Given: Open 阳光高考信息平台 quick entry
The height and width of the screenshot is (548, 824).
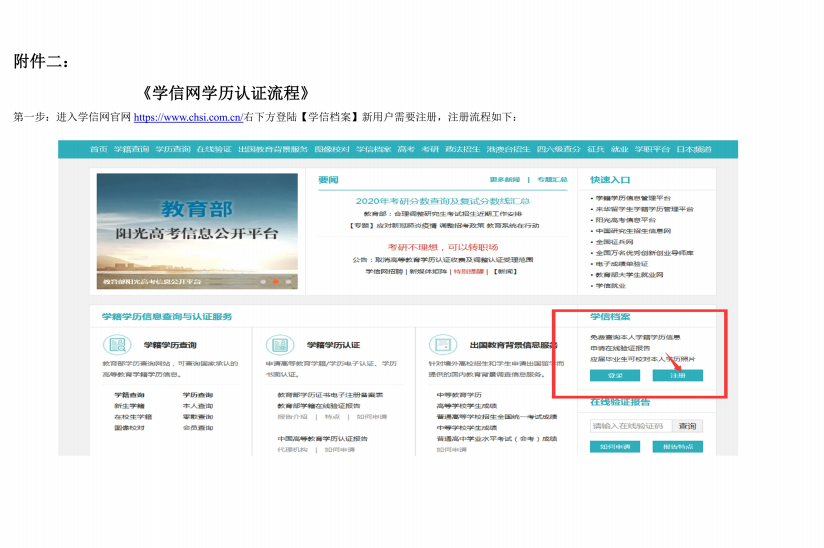Looking at the screenshot, I should pos(625,220).
